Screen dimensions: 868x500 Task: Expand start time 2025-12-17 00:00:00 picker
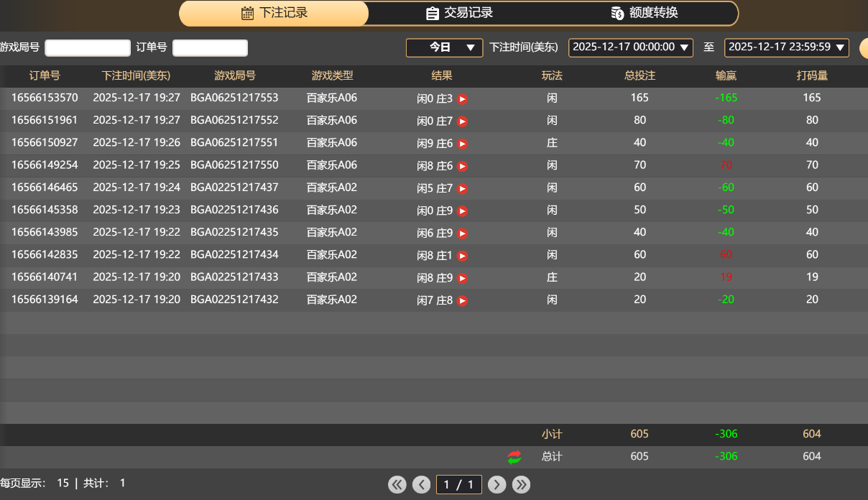(630, 47)
